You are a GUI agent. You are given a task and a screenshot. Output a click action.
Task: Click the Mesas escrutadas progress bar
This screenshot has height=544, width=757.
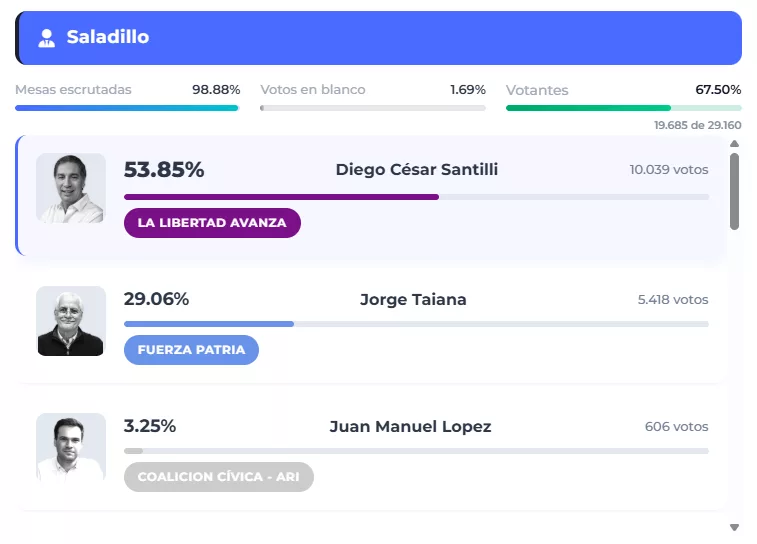(127, 108)
